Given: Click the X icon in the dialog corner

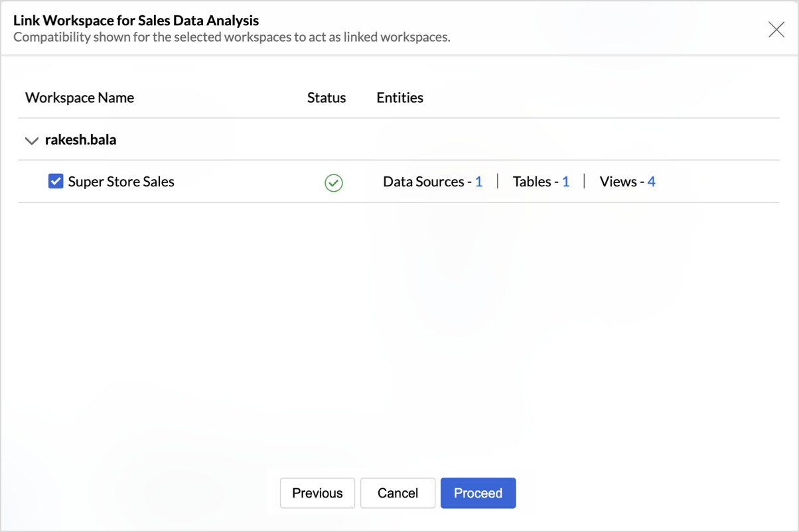Looking at the screenshot, I should tap(776, 29).
